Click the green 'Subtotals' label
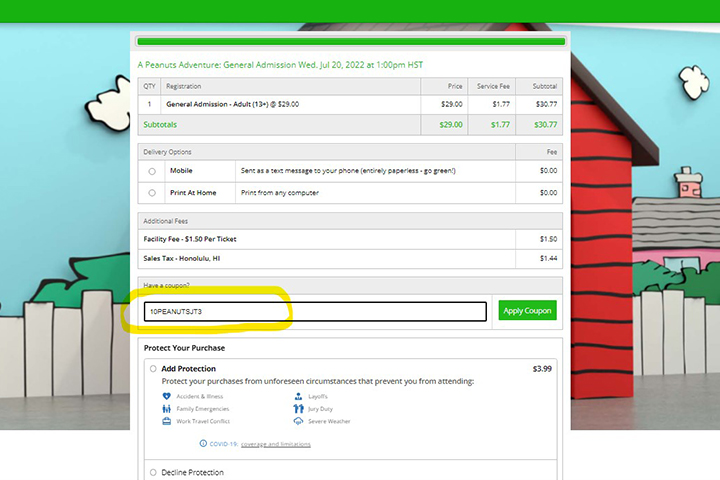The width and height of the screenshot is (720, 480). coord(160,124)
